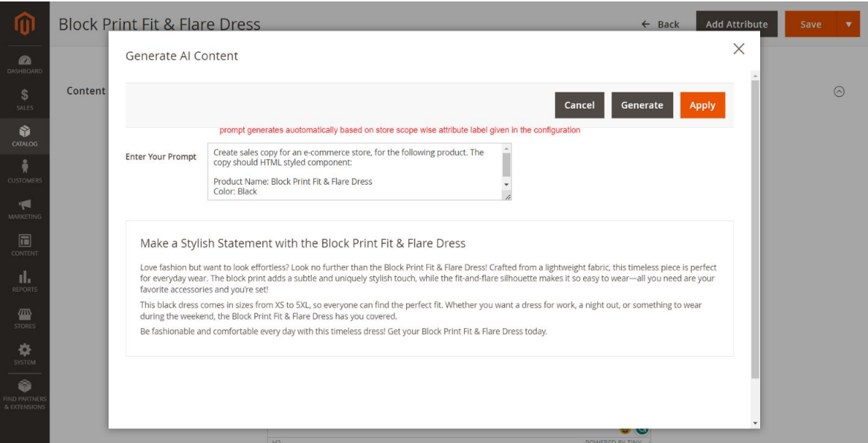Open the Reports bar chart icon
The height and width of the screenshot is (443, 868).
[25, 281]
